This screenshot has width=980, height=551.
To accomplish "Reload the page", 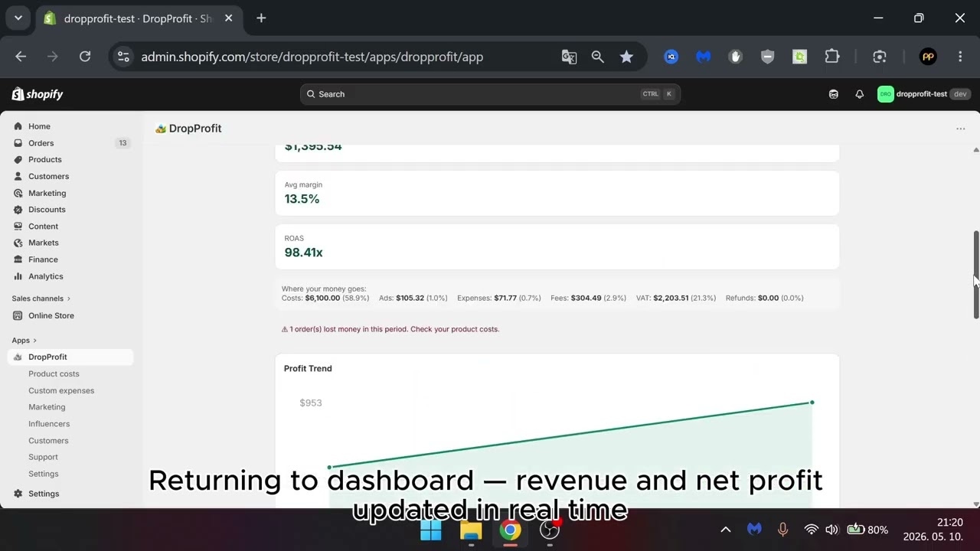I will pyautogui.click(x=85, y=57).
